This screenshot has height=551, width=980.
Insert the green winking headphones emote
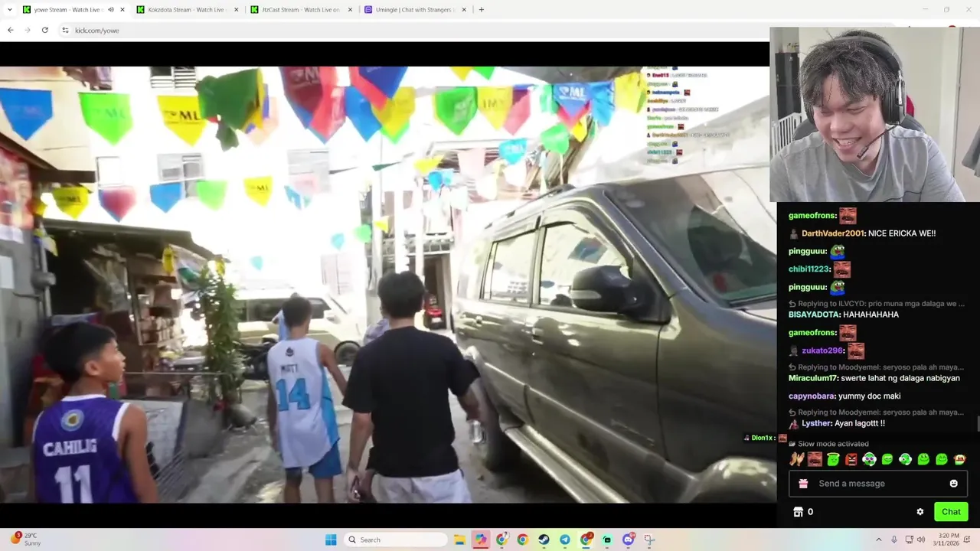(x=905, y=459)
